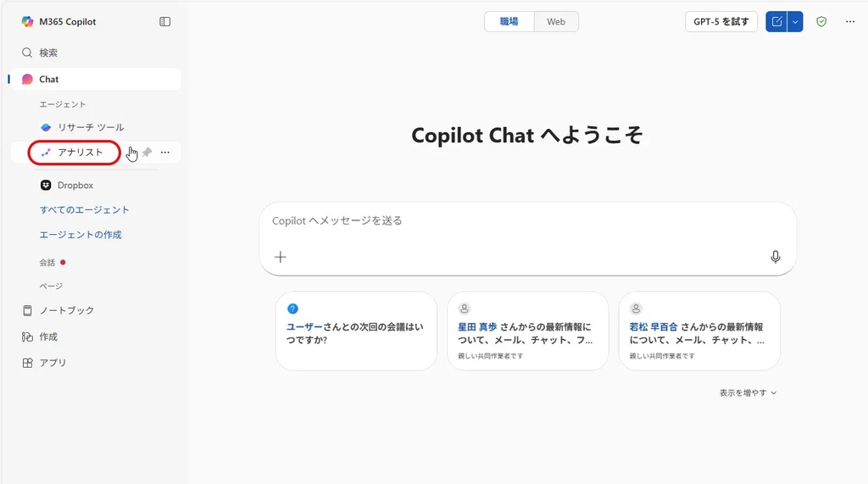Open the top-right more options ellipsis
Screen dimensions: 868x484
[x=850, y=22]
